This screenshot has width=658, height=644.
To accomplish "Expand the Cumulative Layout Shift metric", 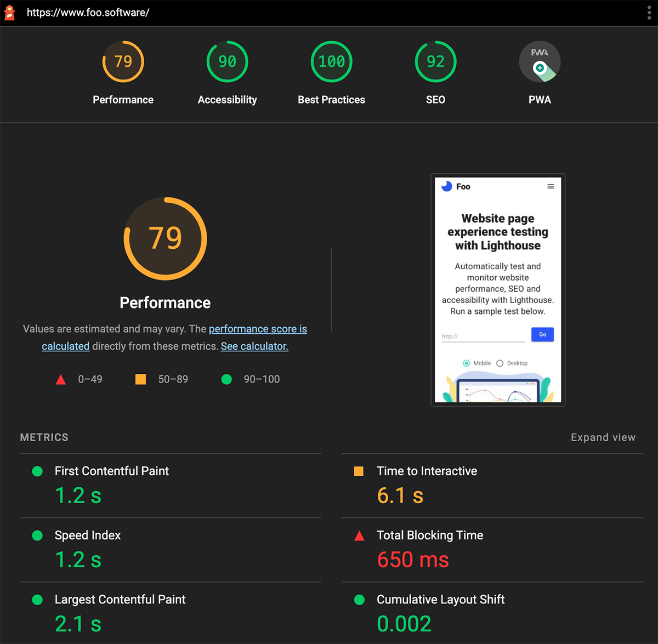I will 440,600.
